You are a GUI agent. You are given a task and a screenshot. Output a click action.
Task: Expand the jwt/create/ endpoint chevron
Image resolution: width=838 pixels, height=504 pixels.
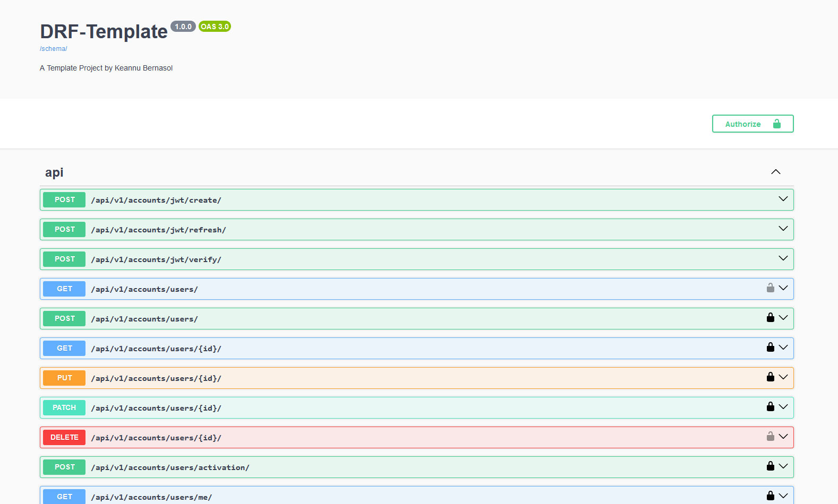pos(783,199)
